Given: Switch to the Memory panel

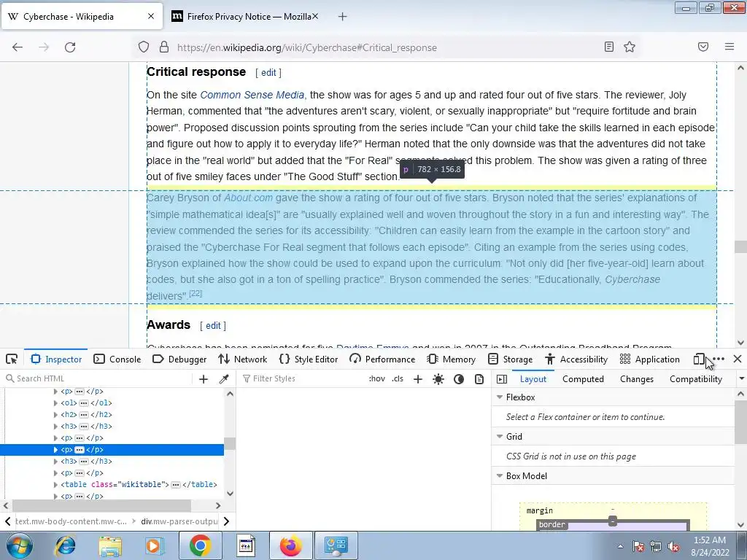Looking at the screenshot, I should (451, 359).
